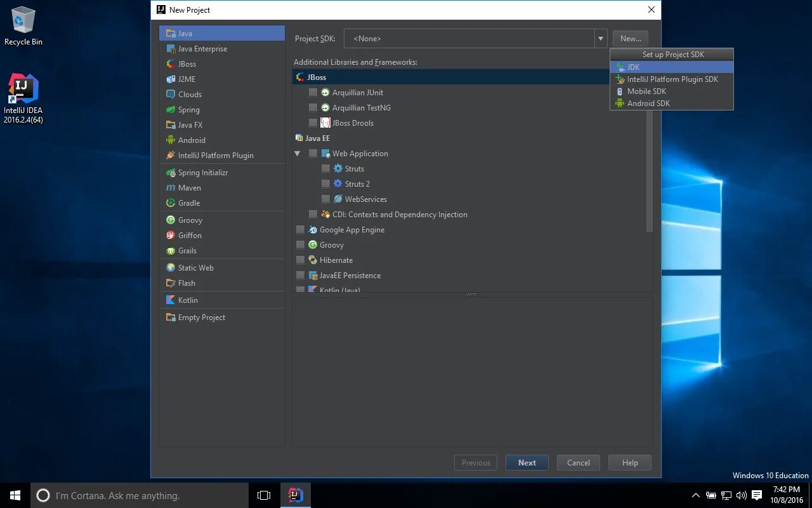Click the Arquillian JUnit framework icon
Viewport: 812px width, 508px height.
[x=325, y=93]
